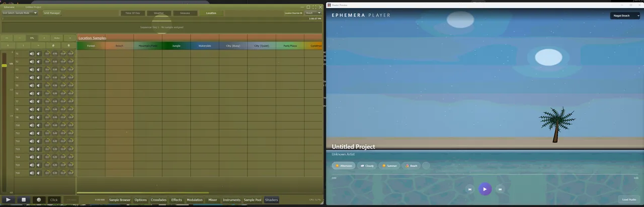Switch to the Weather tab

[x=158, y=13]
